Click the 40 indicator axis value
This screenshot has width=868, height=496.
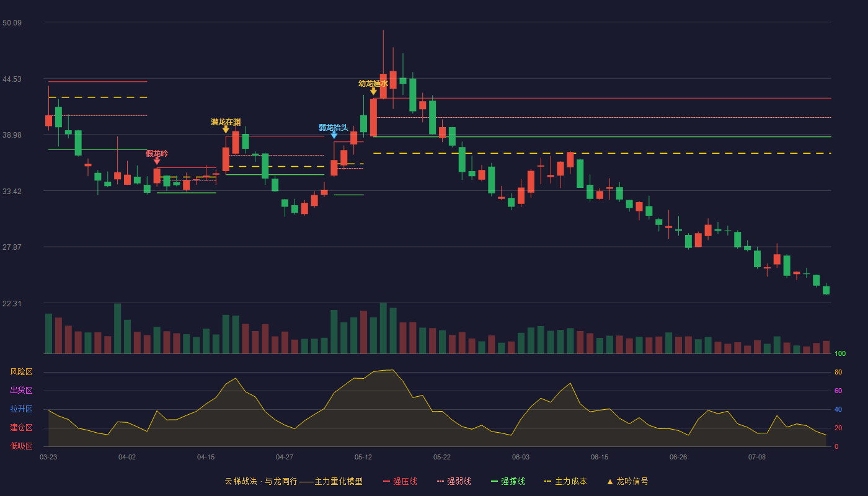[x=838, y=409]
